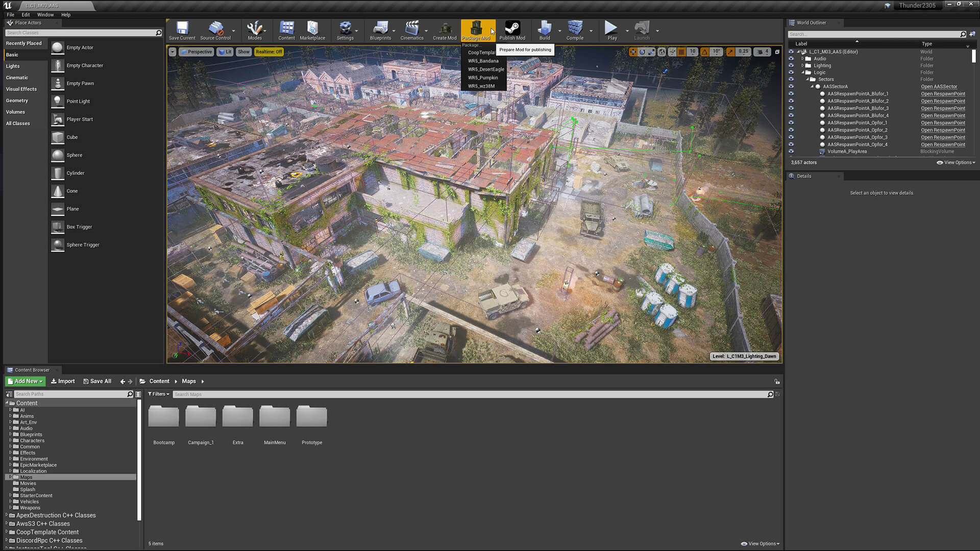
Task: Open the camera speed 4 dropdown
Action: 762,52
